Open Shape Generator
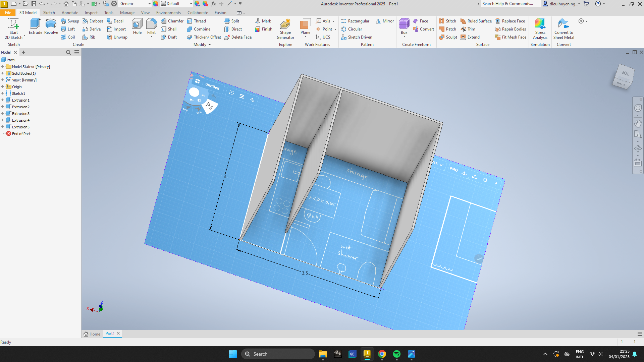The image size is (644, 362). 285,29
